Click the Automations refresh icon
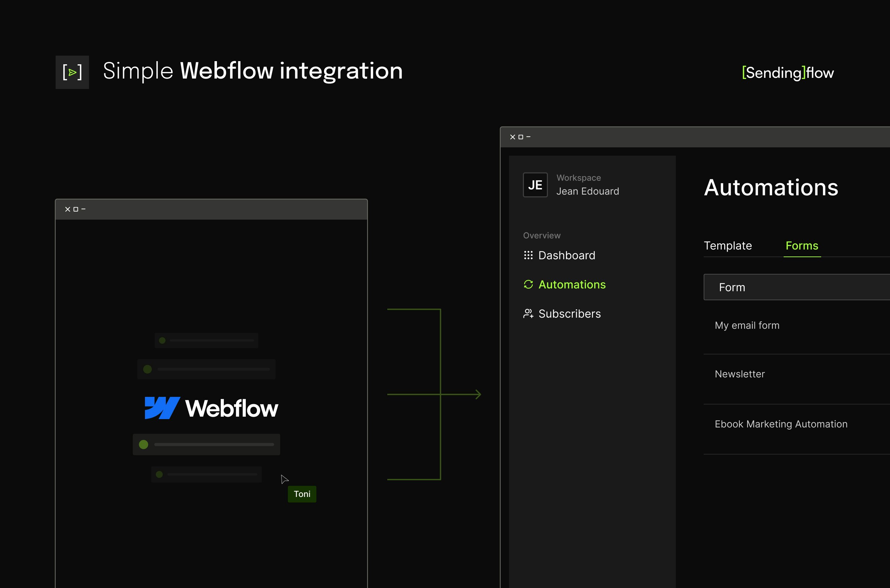 [528, 285]
